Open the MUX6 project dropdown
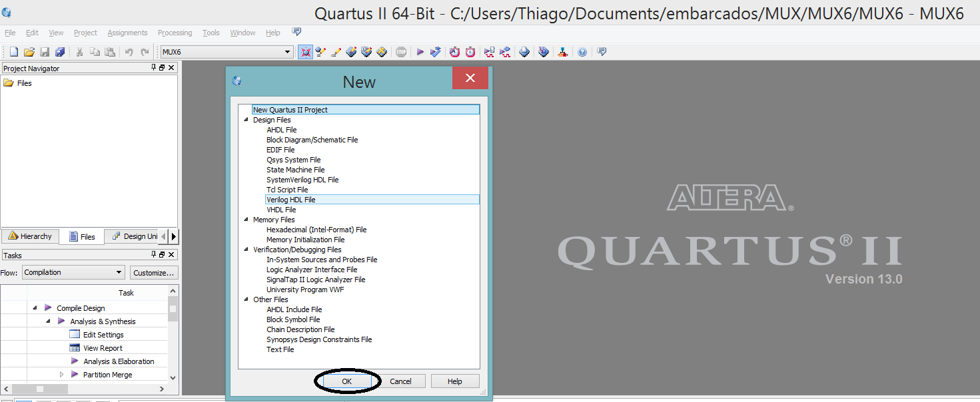980x402 pixels. coord(288,52)
